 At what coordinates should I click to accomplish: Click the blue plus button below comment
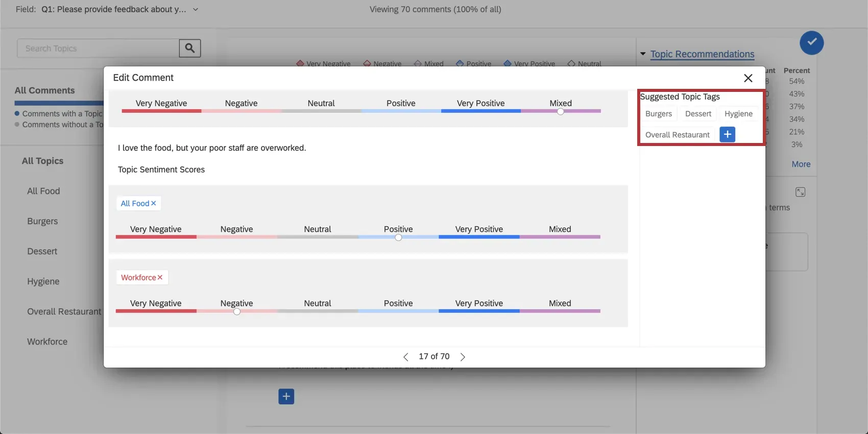click(x=286, y=396)
